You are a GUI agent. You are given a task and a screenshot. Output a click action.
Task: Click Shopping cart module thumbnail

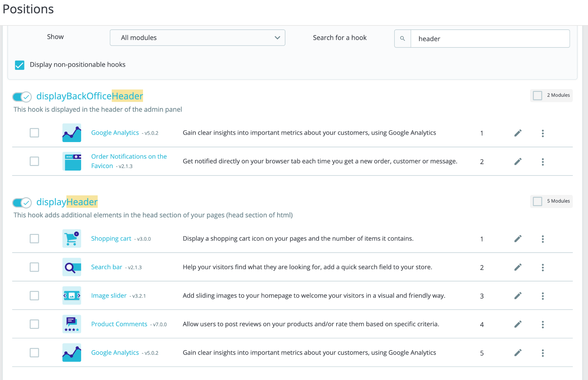72,239
